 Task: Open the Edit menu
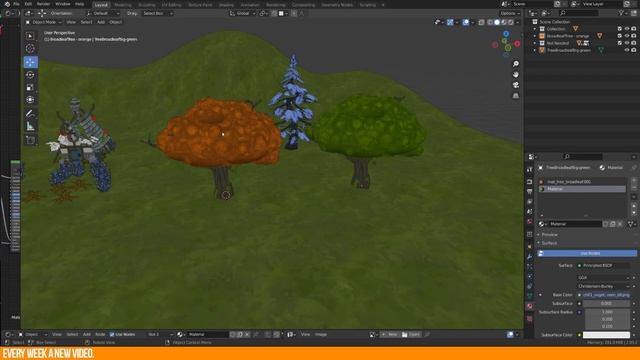tap(28, 4)
